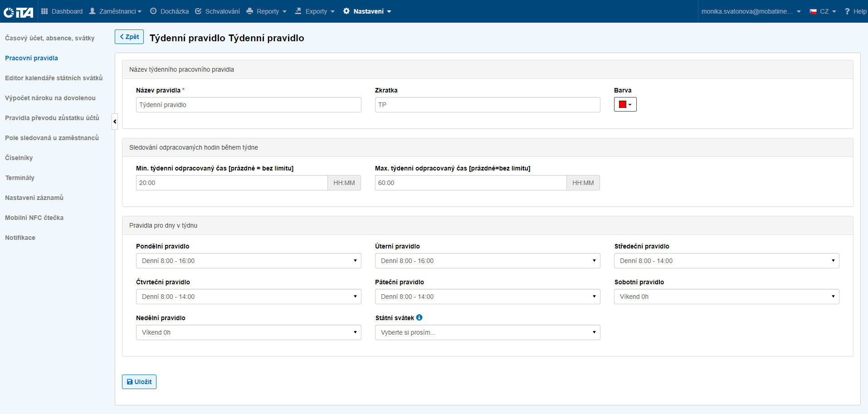The image size is (868, 414).
Task: Open the Pondělní pravidlo dropdown
Action: (x=248, y=261)
